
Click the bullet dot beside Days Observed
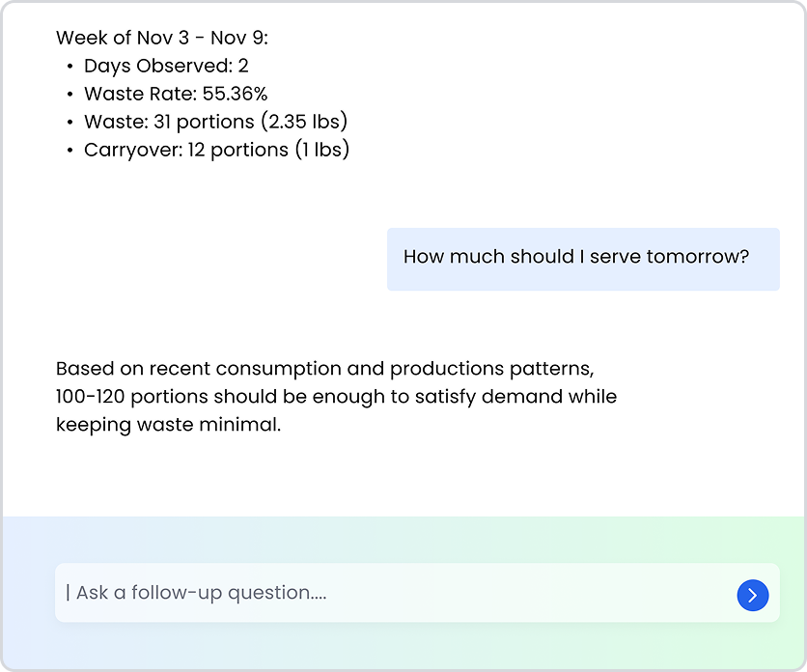point(70,67)
